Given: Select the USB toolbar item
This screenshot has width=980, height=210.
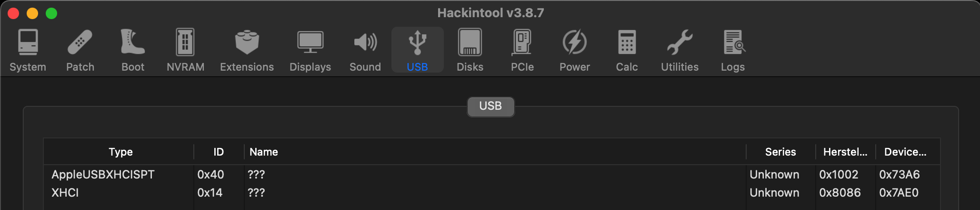Looking at the screenshot, I should pyautogui.click(x=418, y=50).
